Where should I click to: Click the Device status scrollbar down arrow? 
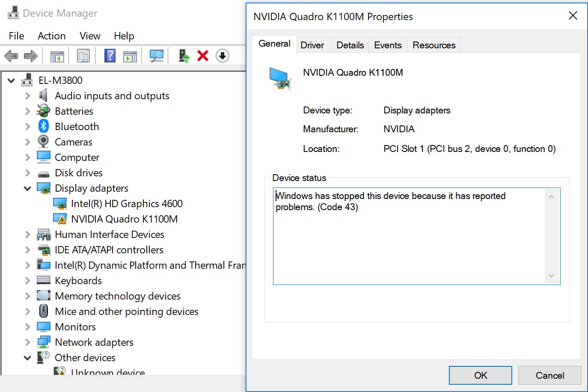point(551,276)
